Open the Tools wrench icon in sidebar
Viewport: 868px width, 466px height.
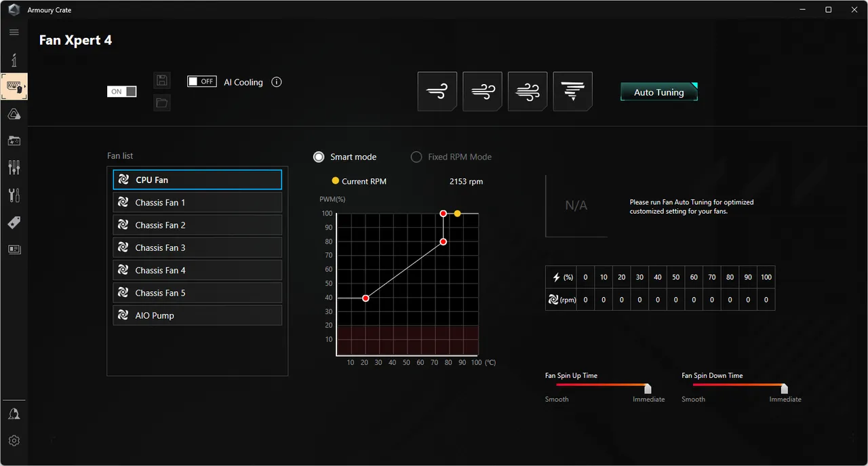coord(14,195)
